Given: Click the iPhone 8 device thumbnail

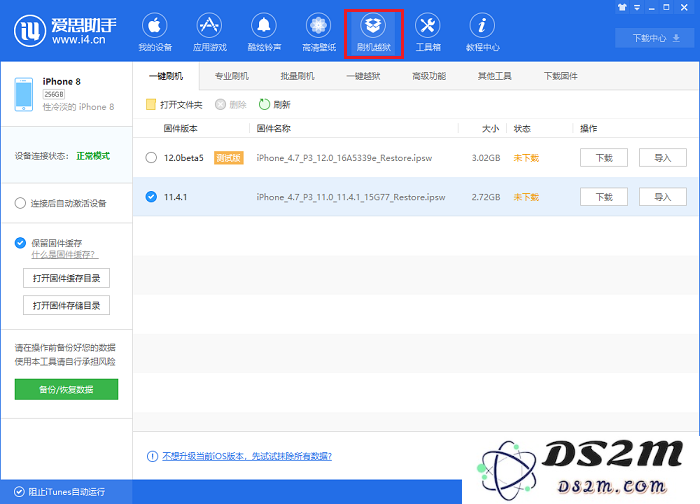Looking at the screenshot, I should (24, 94).
